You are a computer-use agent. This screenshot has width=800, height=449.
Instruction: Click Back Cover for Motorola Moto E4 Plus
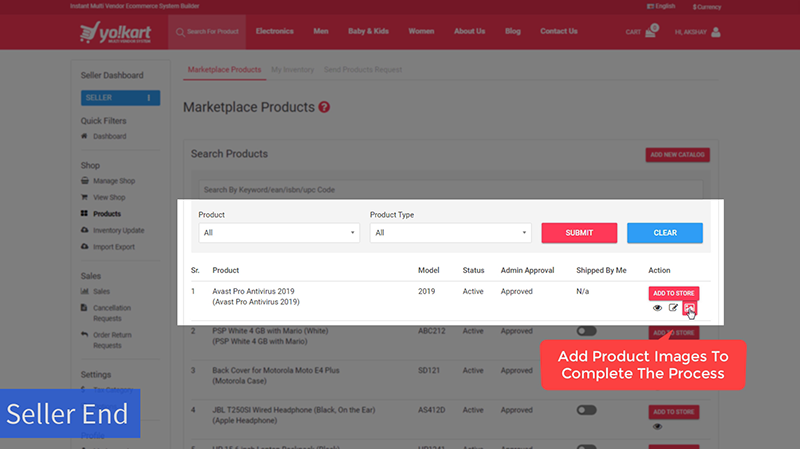(276, 370)
